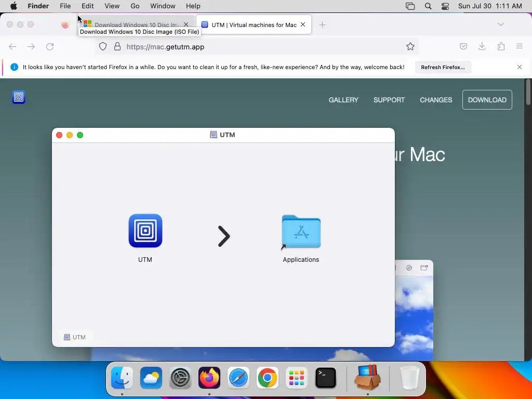Open Launchpad from the Dock
532x399 pixels.
(297, 378)
